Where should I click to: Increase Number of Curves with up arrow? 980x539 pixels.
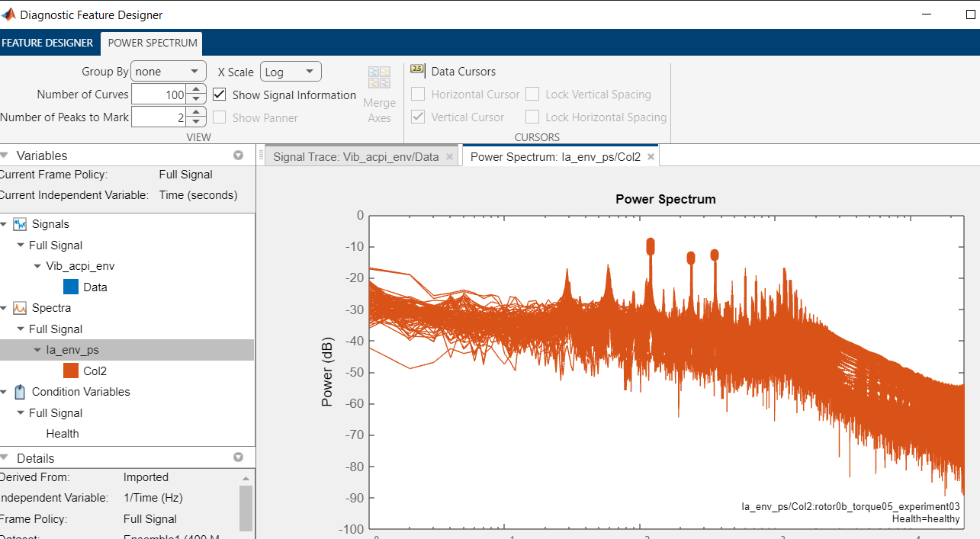[x=196, y=90]
